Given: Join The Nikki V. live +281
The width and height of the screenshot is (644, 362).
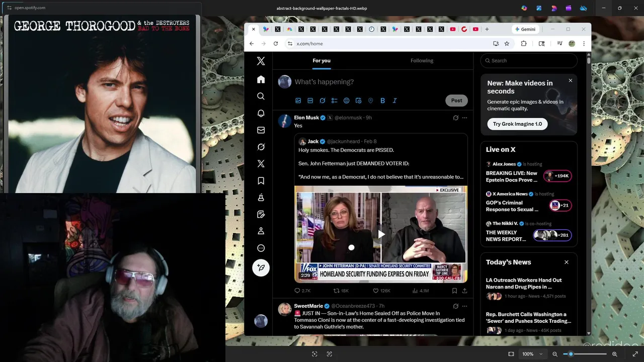Looking at the screenshot, I should click(x=552, y=235).
